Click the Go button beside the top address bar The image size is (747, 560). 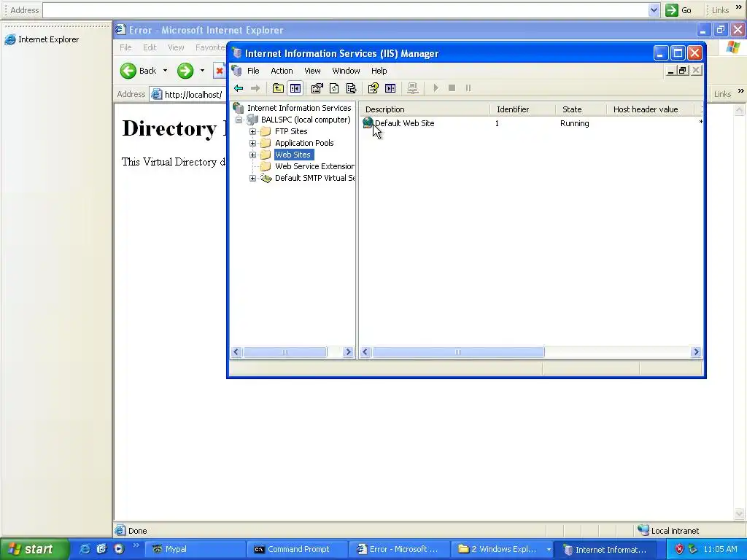(679, 10)
